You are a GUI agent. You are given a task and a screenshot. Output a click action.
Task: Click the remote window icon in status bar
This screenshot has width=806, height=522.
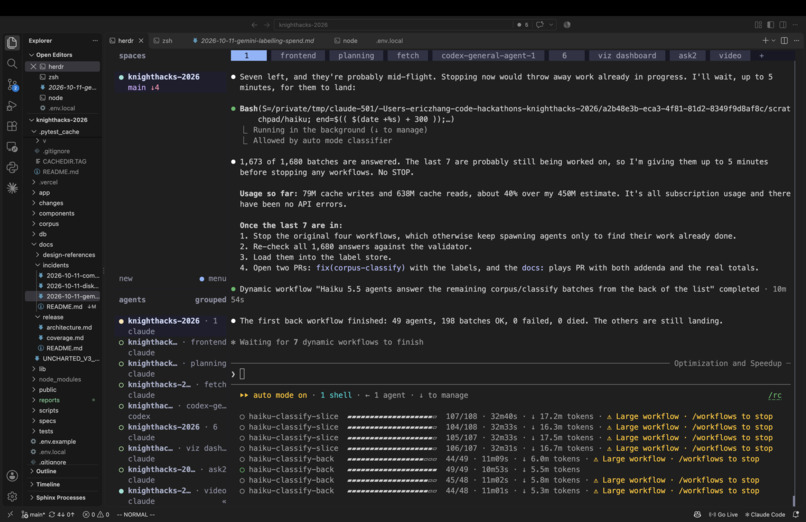click(10, 514)
